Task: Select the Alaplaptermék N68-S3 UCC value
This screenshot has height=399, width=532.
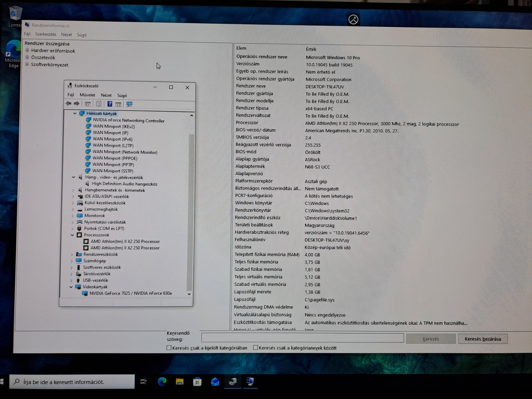Action: coord(317,167)
